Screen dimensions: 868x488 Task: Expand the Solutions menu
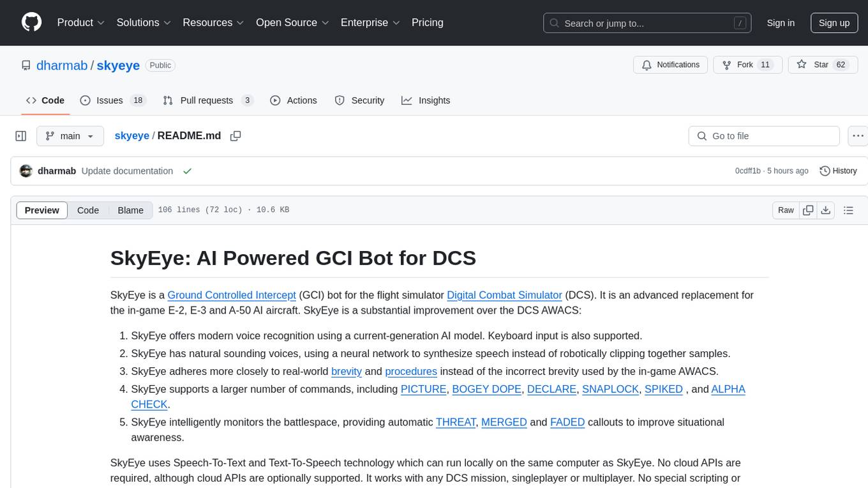click(144, 22)
